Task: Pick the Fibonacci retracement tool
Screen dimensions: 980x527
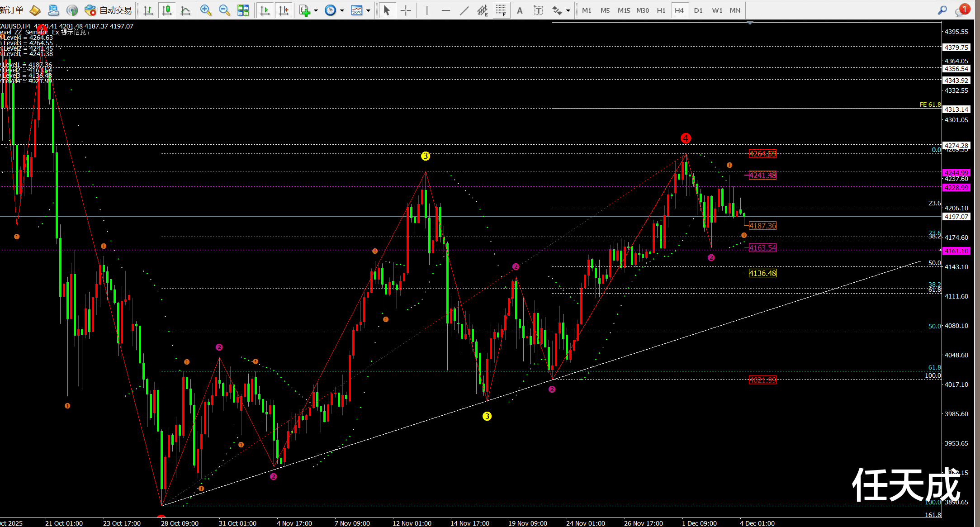Action: pos(501,10)
